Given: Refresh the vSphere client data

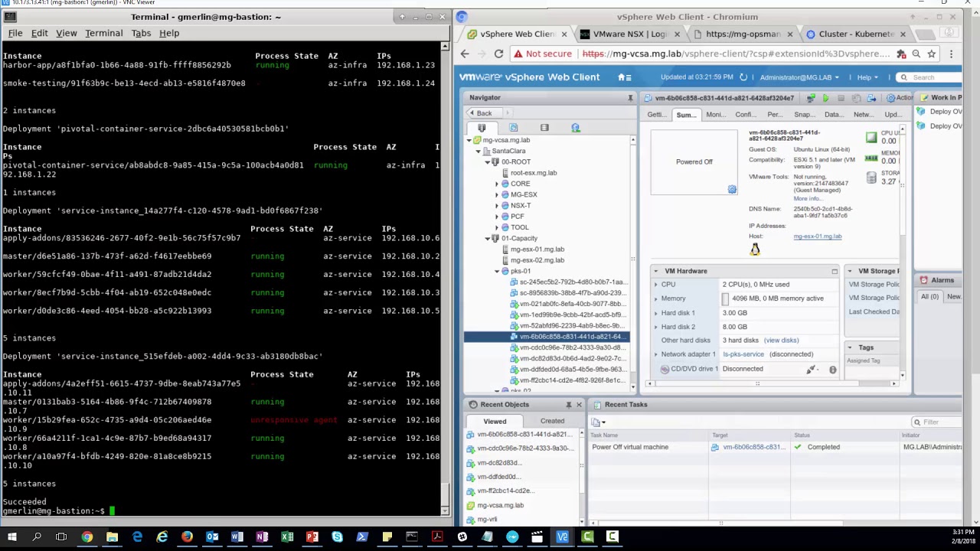Looking at the screenshot, I should click(743, 77).
